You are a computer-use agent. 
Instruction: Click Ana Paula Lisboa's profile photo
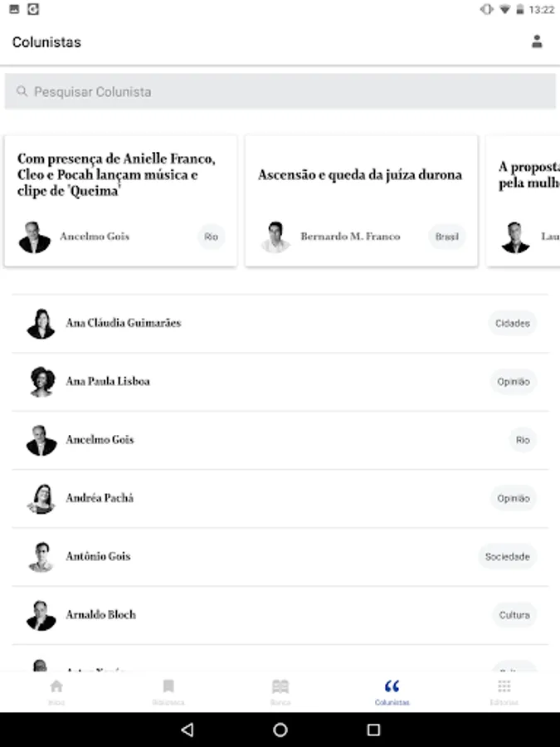pos(41,382)
